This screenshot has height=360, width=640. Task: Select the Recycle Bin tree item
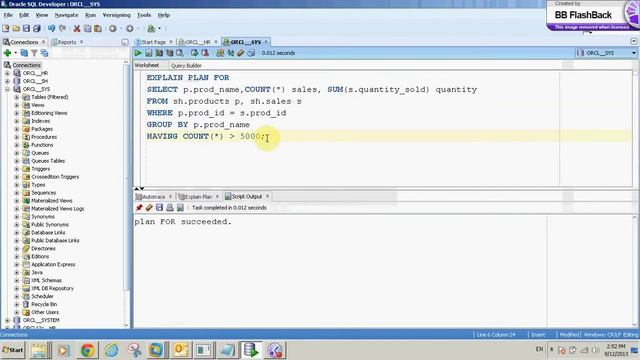[44, 304]
